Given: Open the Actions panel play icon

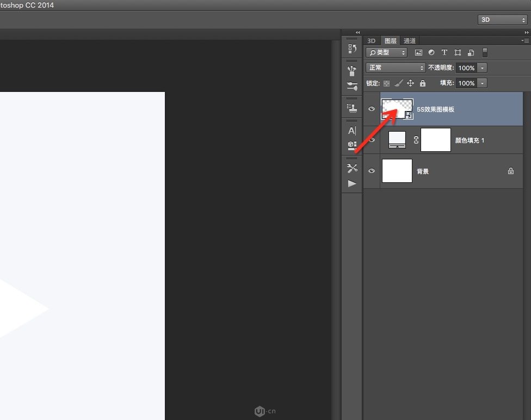Looking at the screenshot, I should [352, 183].
